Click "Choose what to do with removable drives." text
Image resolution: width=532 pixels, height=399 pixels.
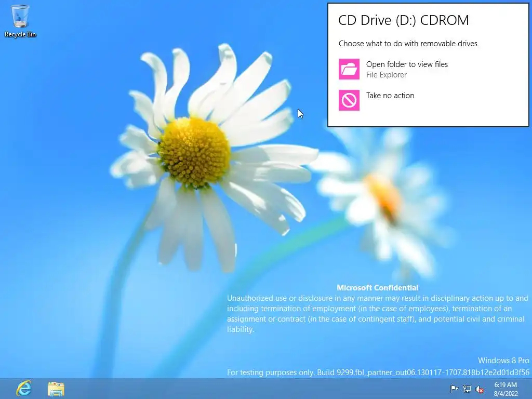coord(408,44)
